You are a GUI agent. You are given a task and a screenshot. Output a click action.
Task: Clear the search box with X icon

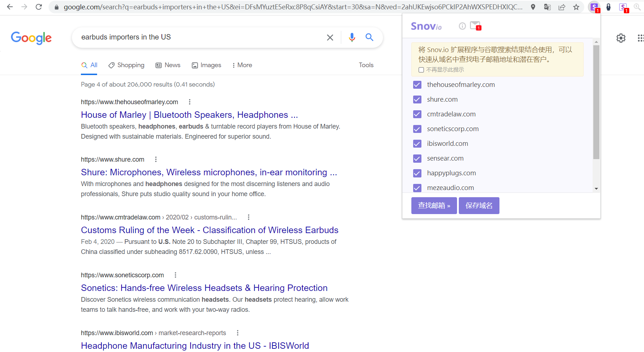click(x=330, y=37)
